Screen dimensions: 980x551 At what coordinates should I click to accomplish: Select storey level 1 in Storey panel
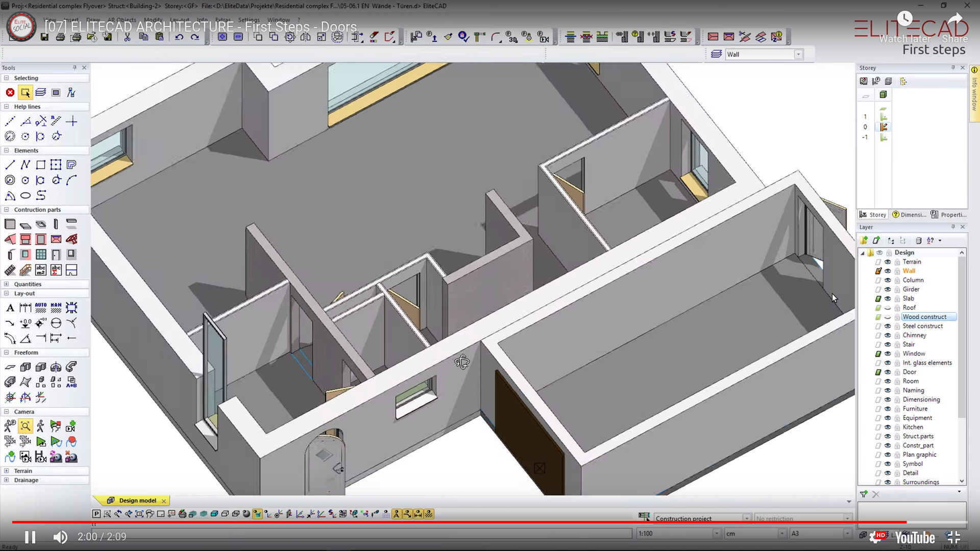pos(865,117)
